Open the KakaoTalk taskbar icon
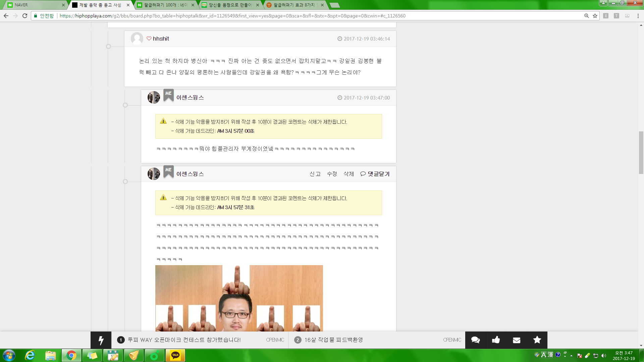Screen dimensions: 644x362 [175, 355]
